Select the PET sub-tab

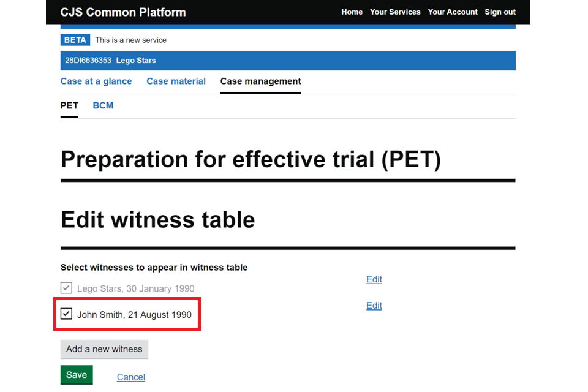[x=69, y=105]
